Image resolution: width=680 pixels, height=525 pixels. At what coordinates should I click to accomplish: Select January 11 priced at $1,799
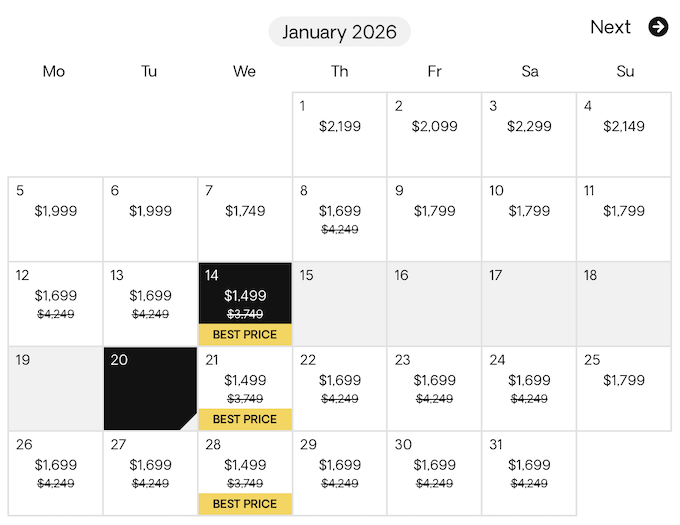tap(624, 220)
